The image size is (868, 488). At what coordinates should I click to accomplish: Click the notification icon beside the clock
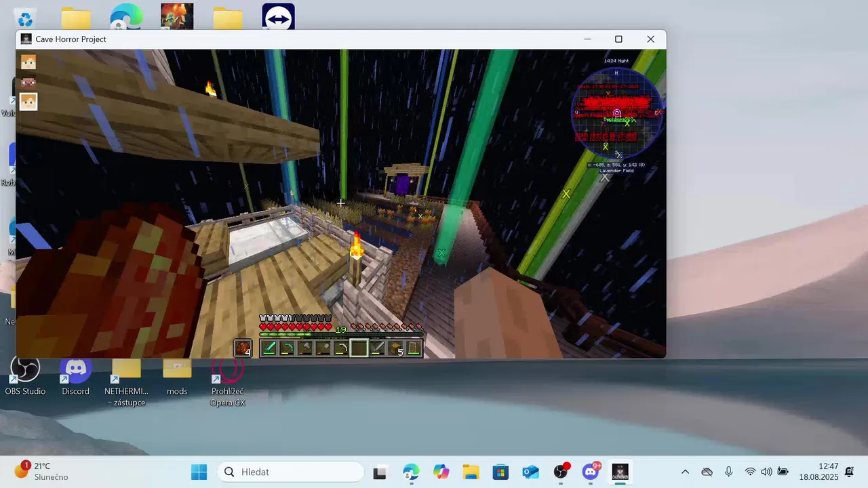tap(850, 472)
